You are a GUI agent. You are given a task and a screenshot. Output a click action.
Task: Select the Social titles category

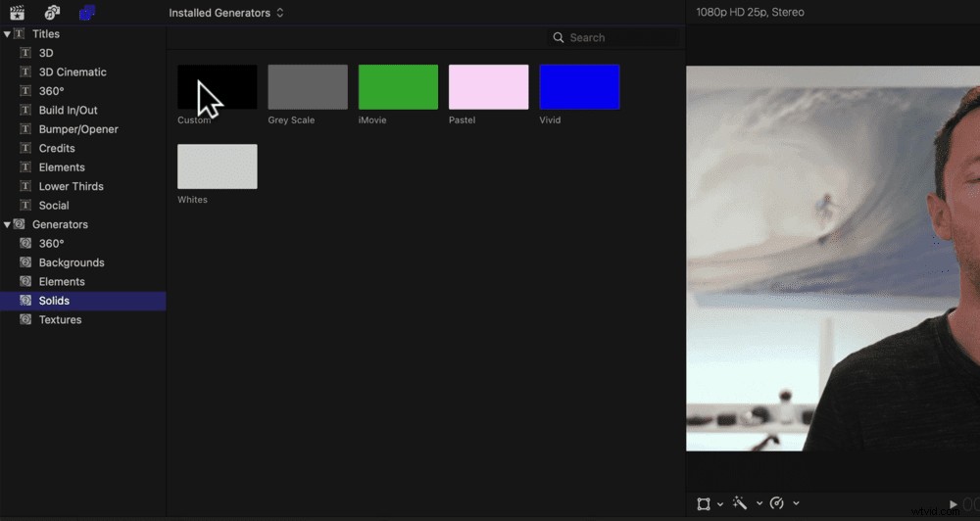54,206
